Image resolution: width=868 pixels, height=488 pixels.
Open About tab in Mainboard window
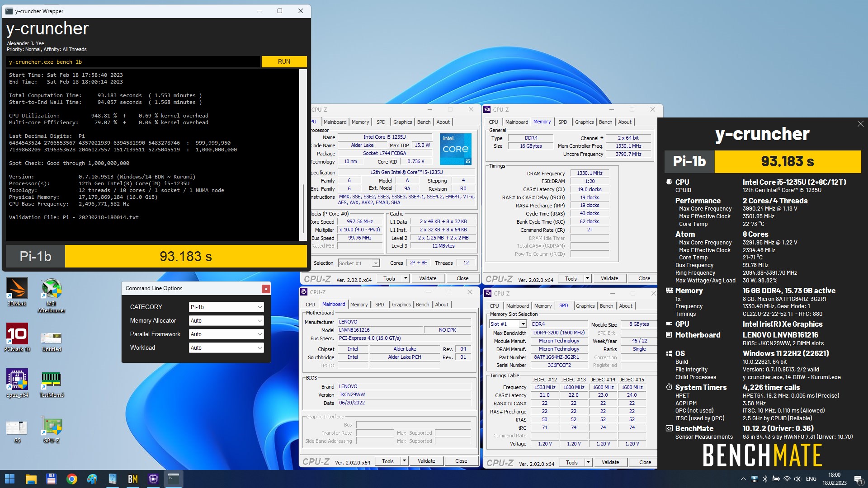442,305
